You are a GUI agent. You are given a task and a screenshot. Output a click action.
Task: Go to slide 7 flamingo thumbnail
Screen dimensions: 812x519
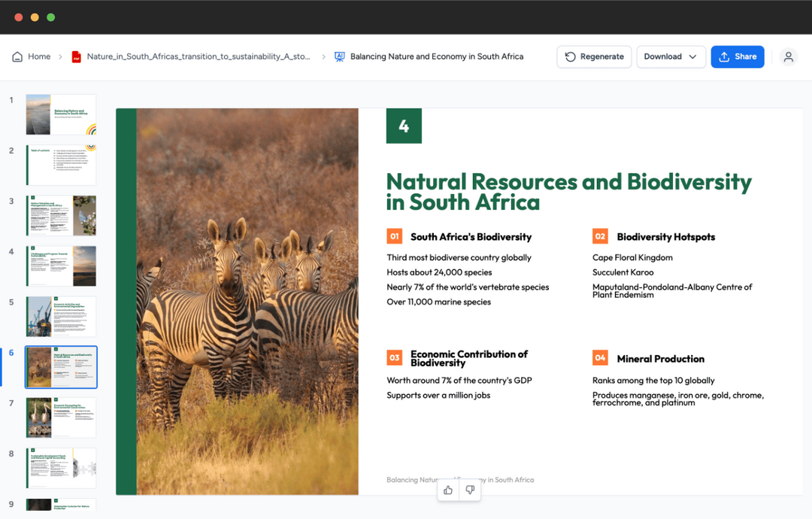(x=61, y=417)
